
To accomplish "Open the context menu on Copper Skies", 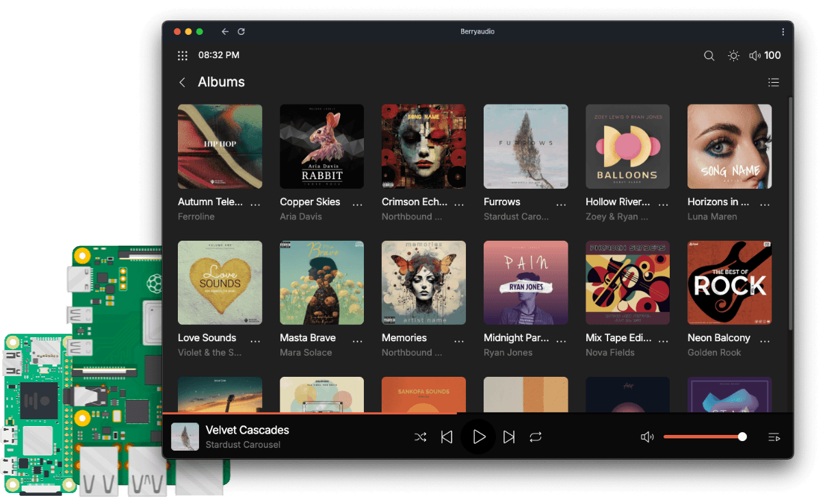I will (358, 202).
